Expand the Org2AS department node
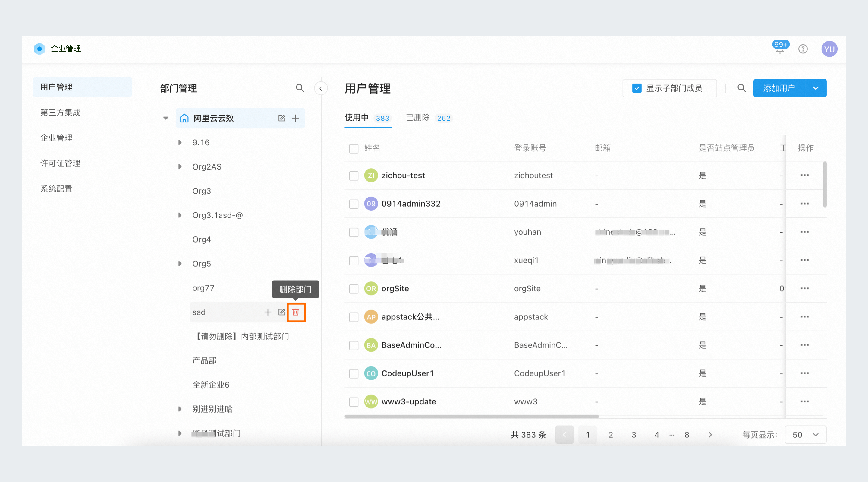 pos(180,167)
